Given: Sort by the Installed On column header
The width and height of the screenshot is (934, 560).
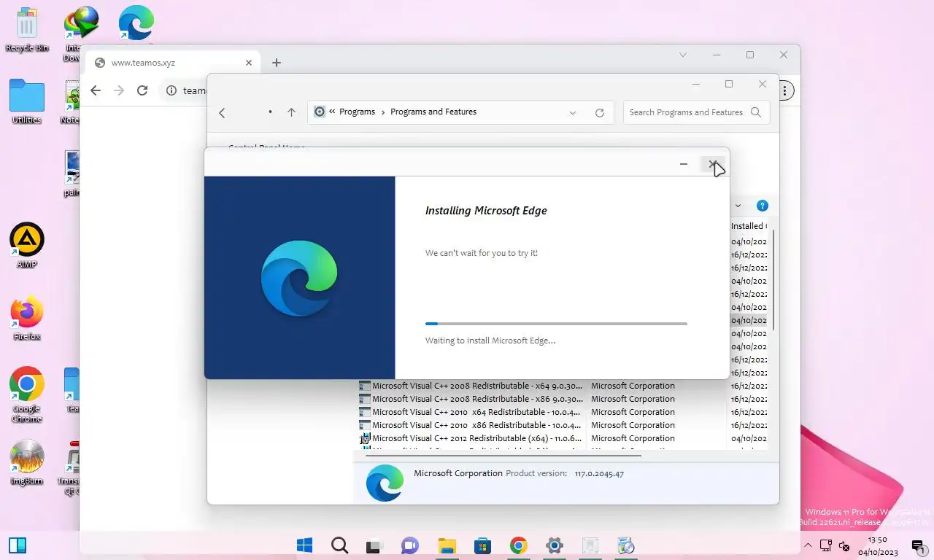Looking at the screenshot, I should pyautogui.click(x=749, y=226).
